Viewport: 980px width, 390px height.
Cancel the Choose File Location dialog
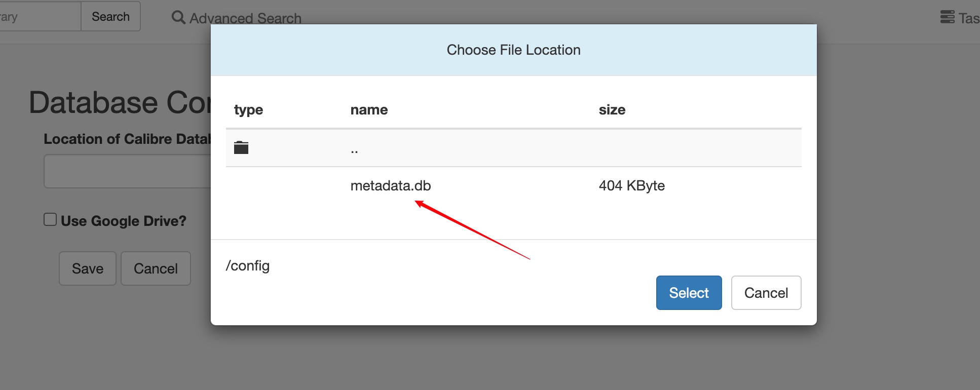click(766, 293)
